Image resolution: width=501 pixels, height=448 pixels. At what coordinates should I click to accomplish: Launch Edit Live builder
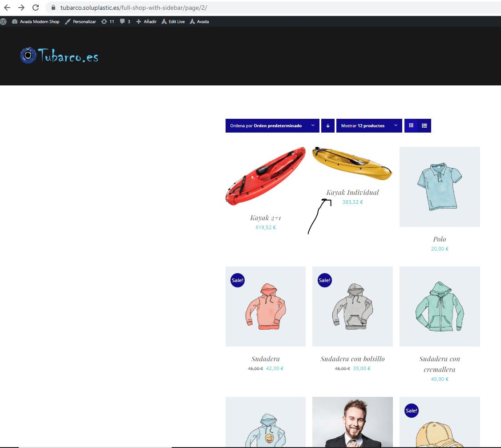[173, 22]
